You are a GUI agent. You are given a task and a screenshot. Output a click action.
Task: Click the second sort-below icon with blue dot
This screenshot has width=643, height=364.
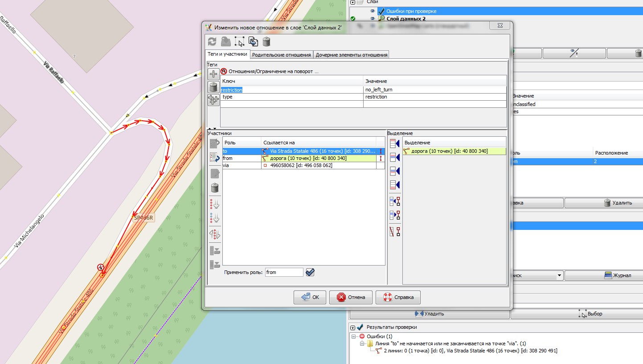tap(215, 218)
